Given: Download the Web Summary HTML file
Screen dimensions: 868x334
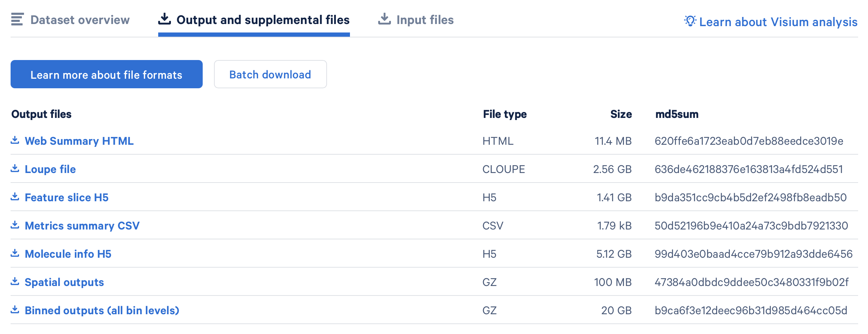Looking at the screenshot, I should [x=79, y=141].
